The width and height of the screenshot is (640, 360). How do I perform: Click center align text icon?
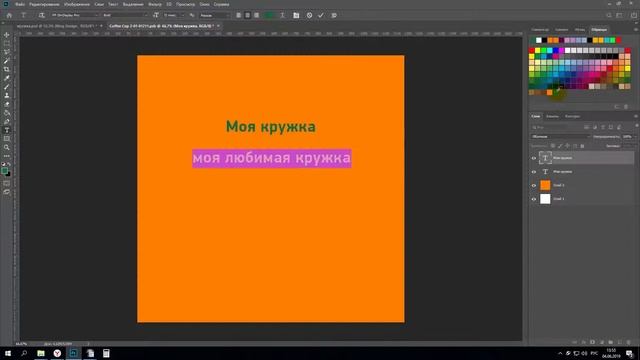pos(248,15)
